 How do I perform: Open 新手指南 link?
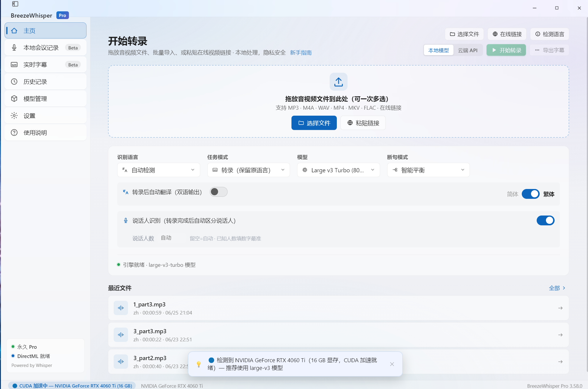(301, 52)
